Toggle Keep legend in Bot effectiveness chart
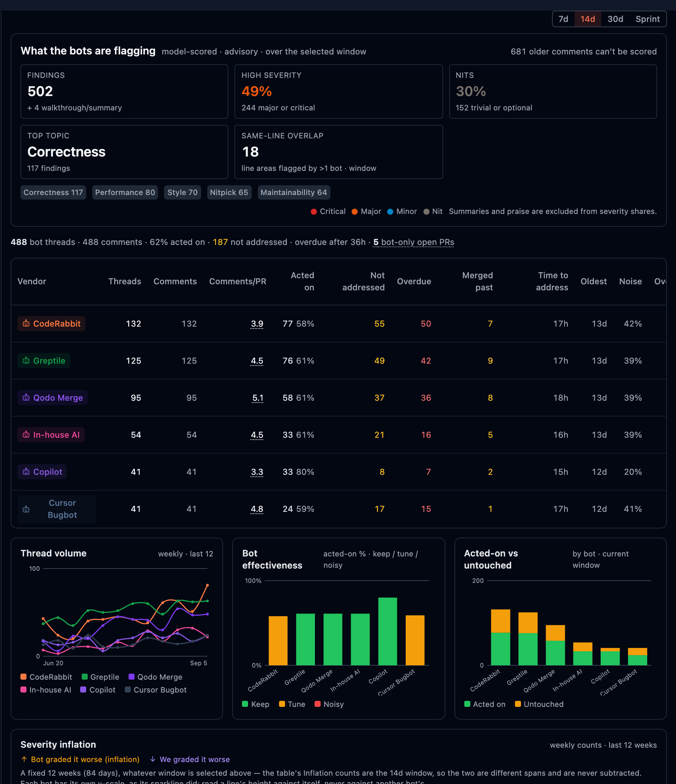This screenshot has height=784, width=676. tap(256, 704)
